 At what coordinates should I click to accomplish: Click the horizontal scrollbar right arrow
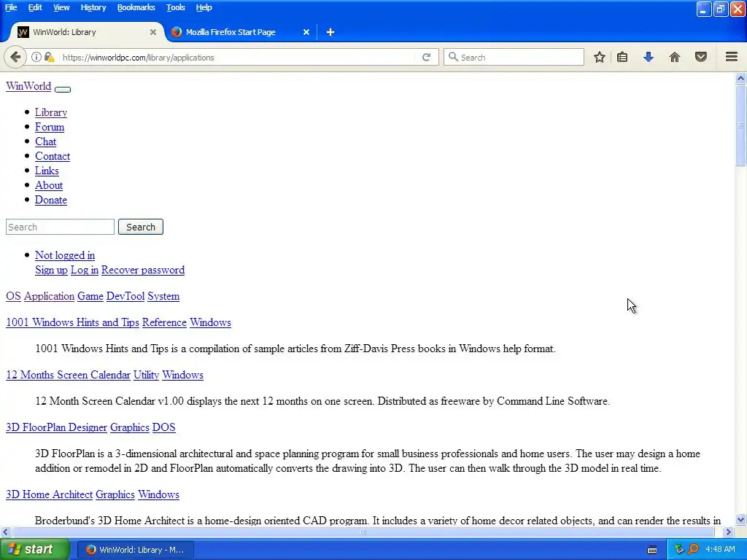tap(729, 532)
